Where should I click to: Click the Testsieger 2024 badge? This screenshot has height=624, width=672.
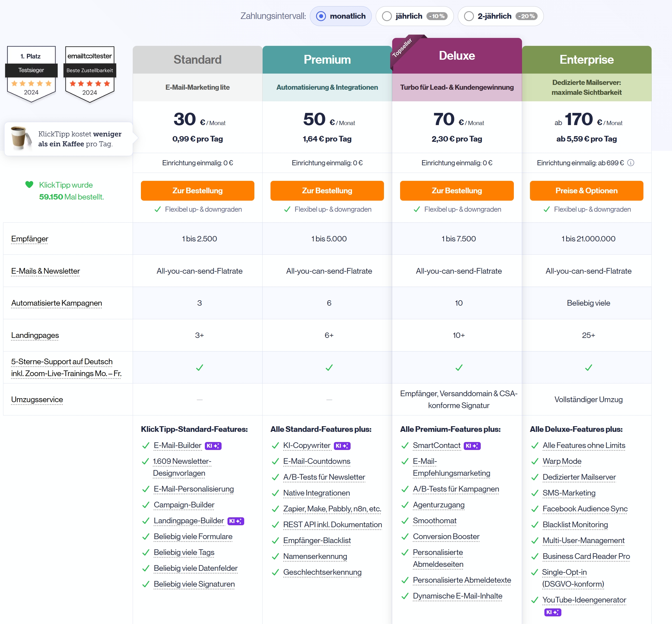[x=31, y=74]
